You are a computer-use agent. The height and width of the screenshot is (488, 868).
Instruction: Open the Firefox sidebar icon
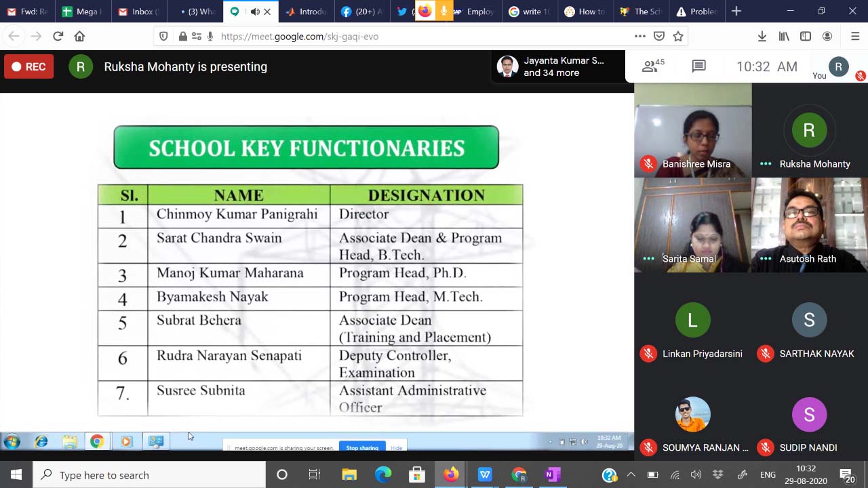(x=806, y=37)
